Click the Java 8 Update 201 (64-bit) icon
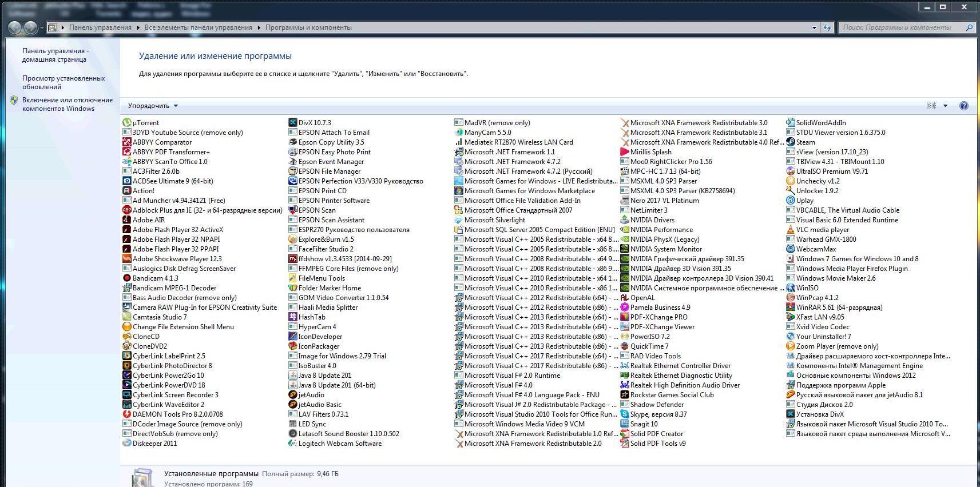 [x=293, y=385]
